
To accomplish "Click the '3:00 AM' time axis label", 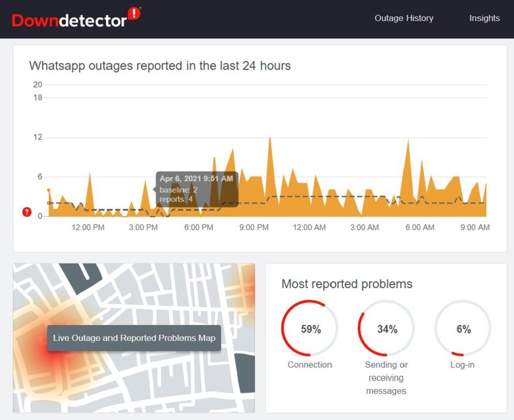I will point(364,227).
